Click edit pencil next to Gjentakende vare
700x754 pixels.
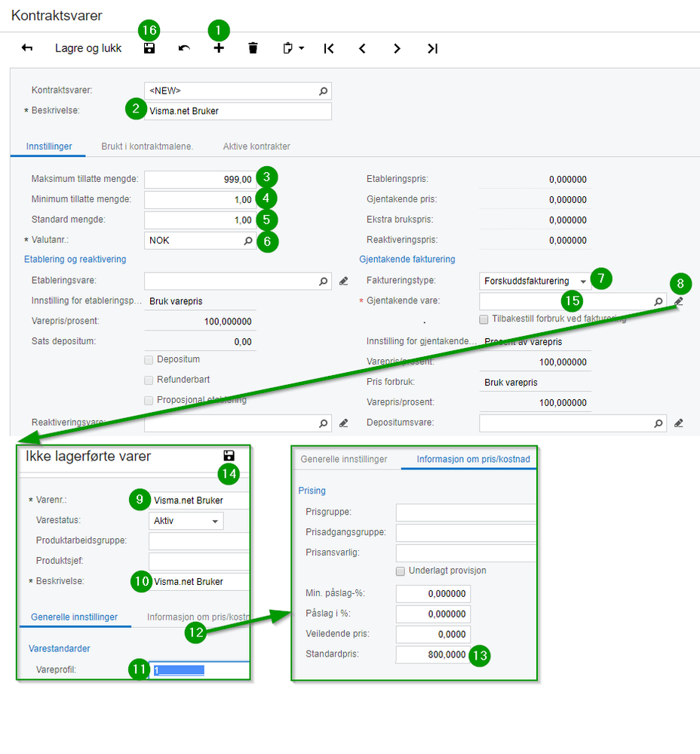pyautogui.click(x=678, y=301)
